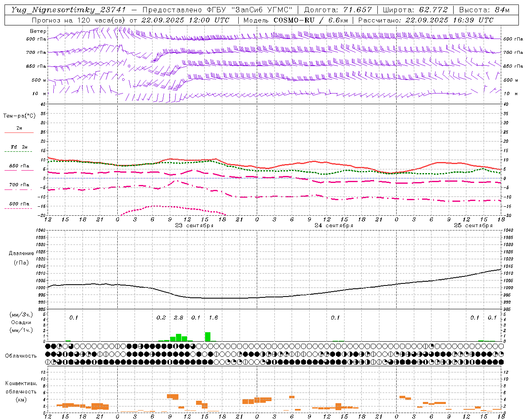
Task: Click the Высота: 84м header value
Action: [484, 10]
